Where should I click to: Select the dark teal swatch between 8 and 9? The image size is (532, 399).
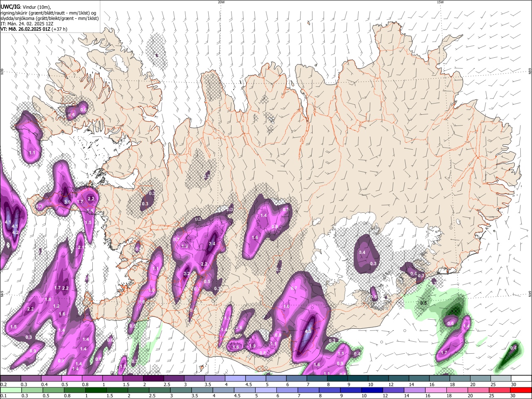click(x=337, y=379)
